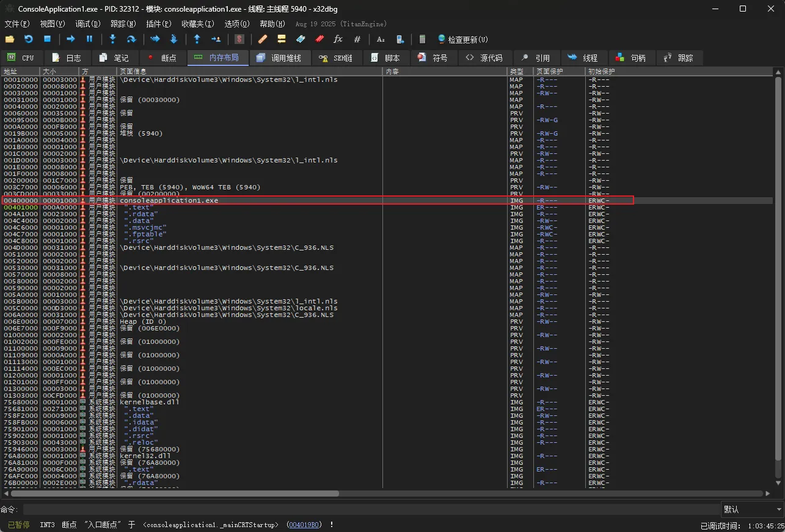Step into with the down-arrow icon
The height and width of the screenshot is (532, 785).
(x=112, y=39)
